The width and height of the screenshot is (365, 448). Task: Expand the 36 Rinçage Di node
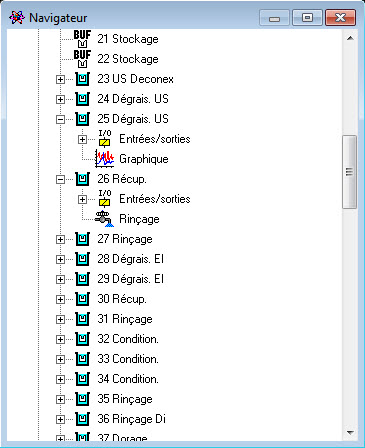pos(60,419)
